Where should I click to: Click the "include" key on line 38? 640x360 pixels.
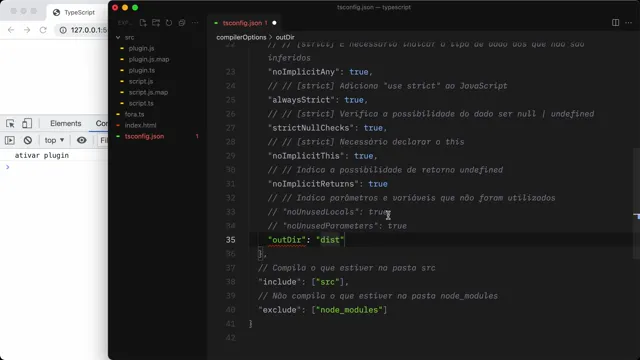click(280, 282)
